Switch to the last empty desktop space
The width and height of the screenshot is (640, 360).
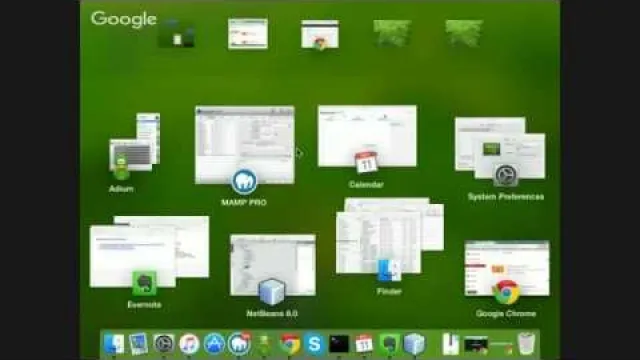(x=464, y=33)
